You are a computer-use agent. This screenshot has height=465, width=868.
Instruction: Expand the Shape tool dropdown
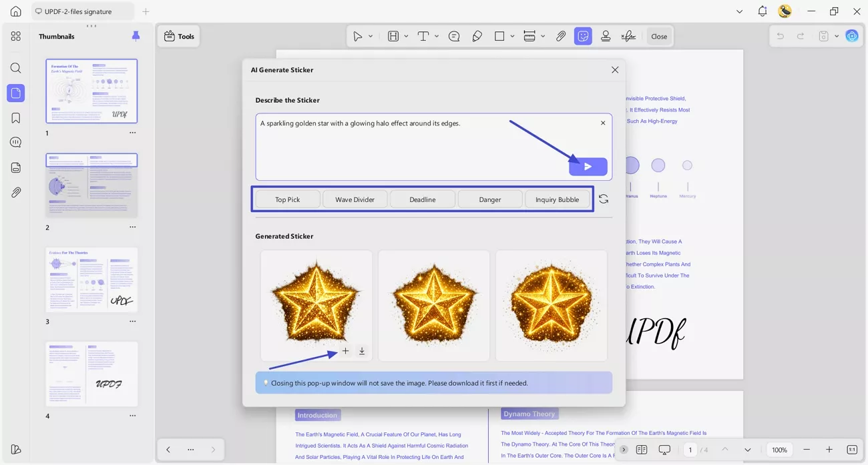click(x=512, y=35)
